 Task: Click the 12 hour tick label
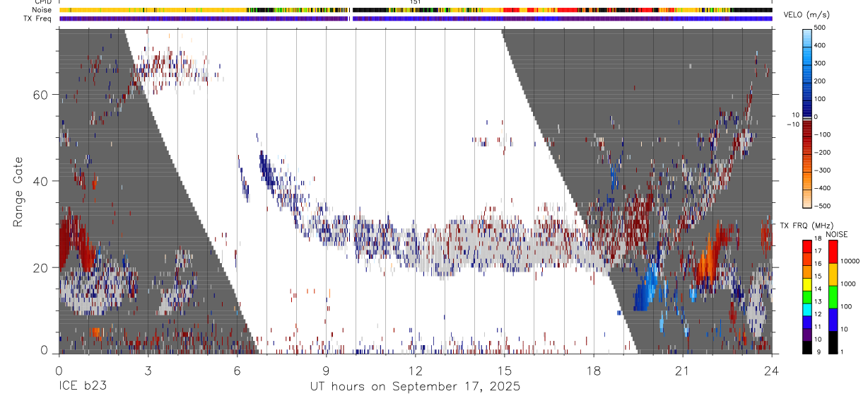point(416,370)
